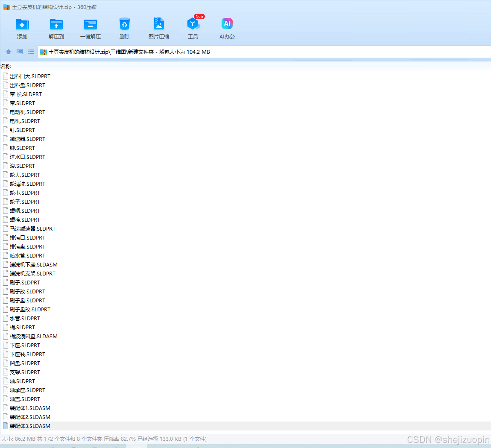Viewport: 491px width, 448px height.
Task: Click the file icon of 电动机.SLDPRT
Action: point(5,112)
